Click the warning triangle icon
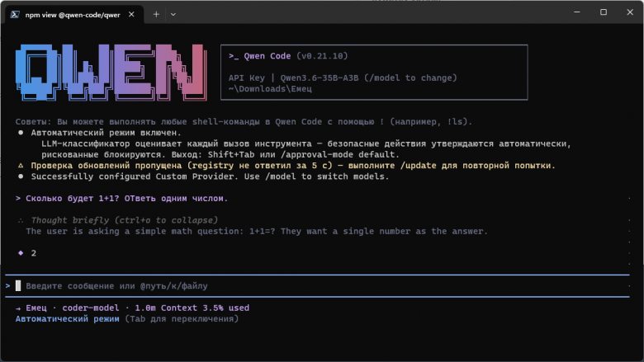 coord(21,166)
